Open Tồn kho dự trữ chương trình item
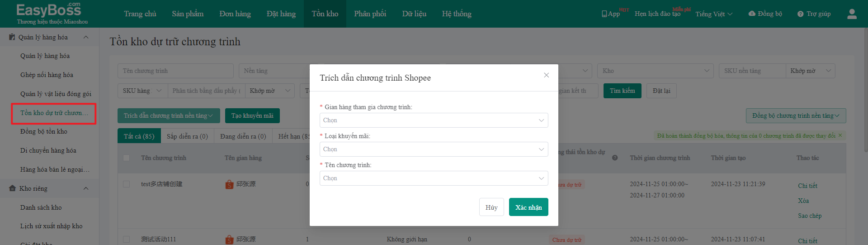The image size is (868, 245). pyautogui.click(x=54, y=113)
